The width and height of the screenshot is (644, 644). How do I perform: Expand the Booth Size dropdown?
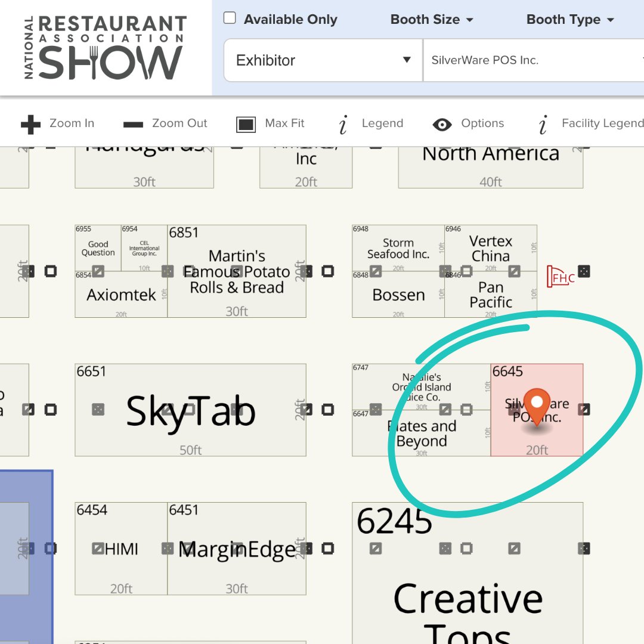click(432, 19)
